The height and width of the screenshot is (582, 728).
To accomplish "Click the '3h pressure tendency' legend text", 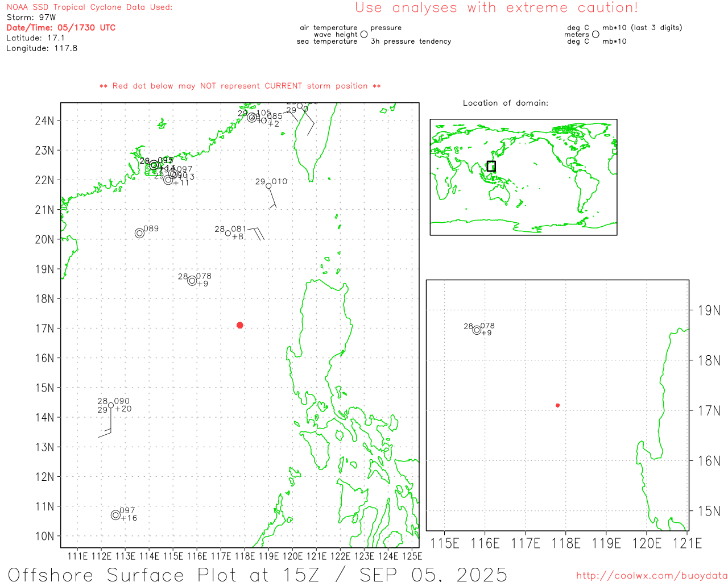I will (x=411, y=41).
